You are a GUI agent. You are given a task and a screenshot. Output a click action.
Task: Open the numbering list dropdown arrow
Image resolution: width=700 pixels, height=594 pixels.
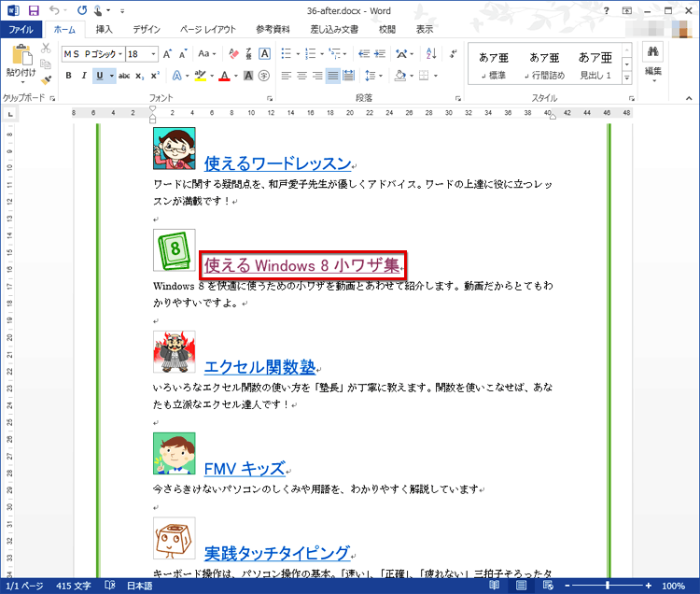pyautogui.click(x=322, y=54)
